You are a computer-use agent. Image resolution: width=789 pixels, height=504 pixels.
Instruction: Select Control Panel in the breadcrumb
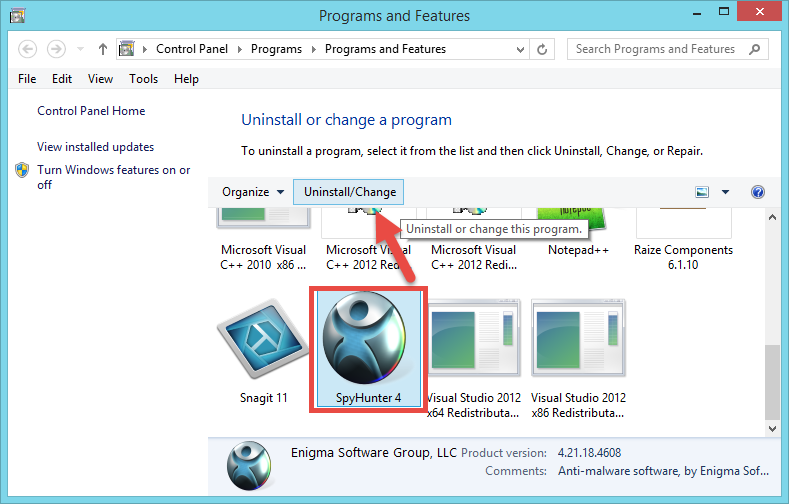point(192,49)
